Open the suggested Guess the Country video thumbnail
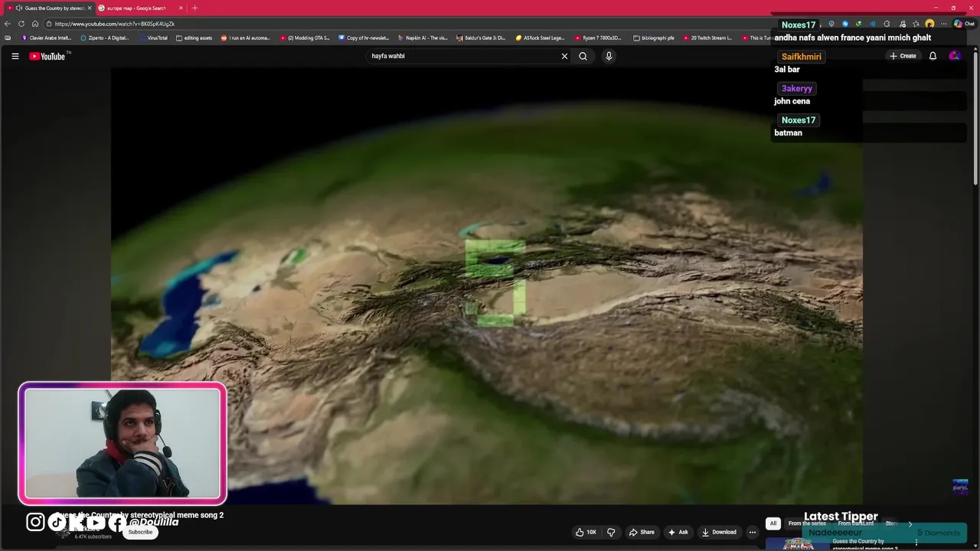Image resolution: width=980 pixels, height=551 pixels. pyautogui.click(x=797, y=544)
